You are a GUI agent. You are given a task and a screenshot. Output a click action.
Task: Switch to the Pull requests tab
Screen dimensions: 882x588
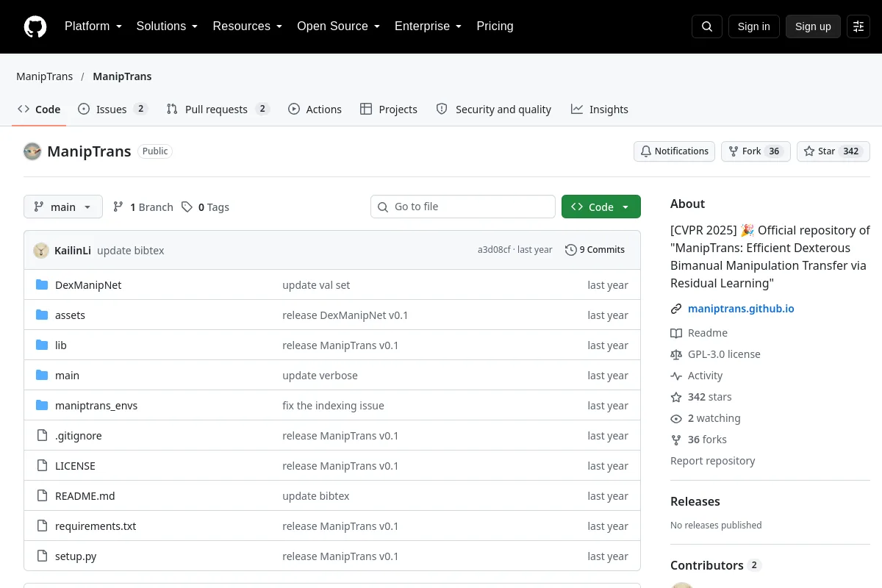coord(218,110)
